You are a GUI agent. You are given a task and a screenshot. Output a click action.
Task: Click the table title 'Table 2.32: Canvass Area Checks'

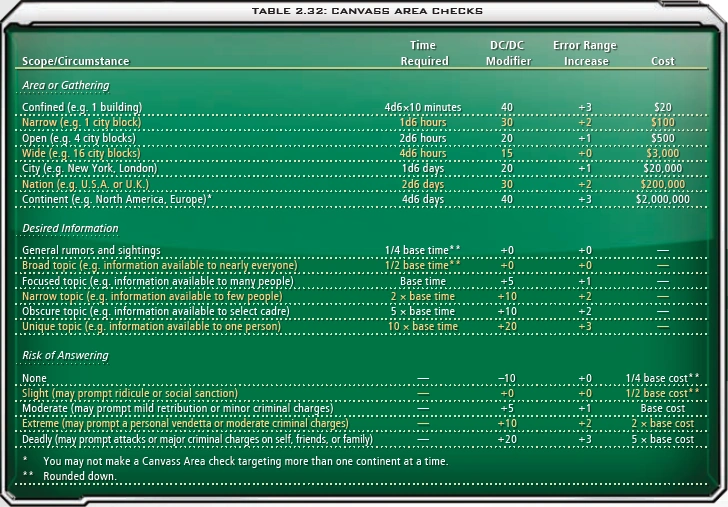[367, 11]
